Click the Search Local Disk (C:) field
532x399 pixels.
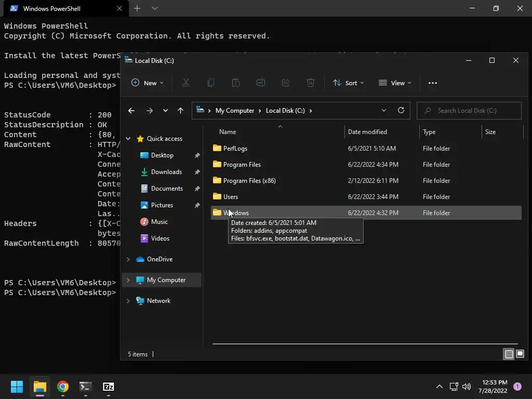(x=469, y=111)
